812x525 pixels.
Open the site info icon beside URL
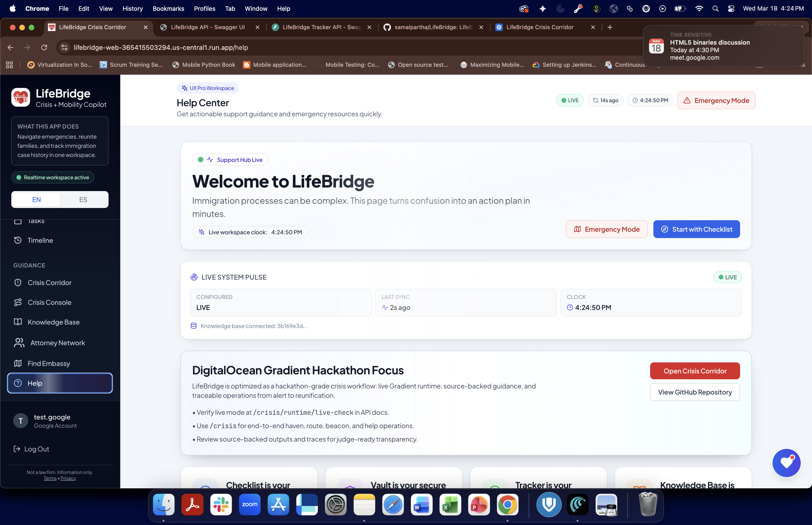tap(64, 47)
